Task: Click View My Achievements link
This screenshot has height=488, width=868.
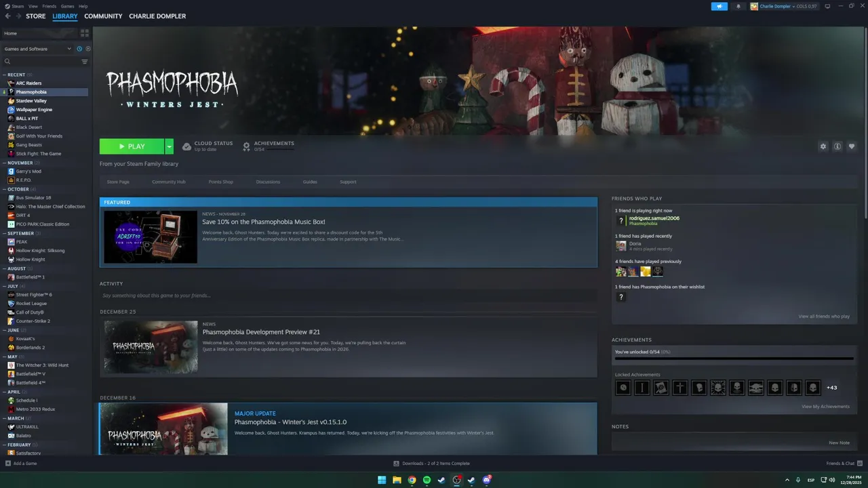Action: [825, 407]
